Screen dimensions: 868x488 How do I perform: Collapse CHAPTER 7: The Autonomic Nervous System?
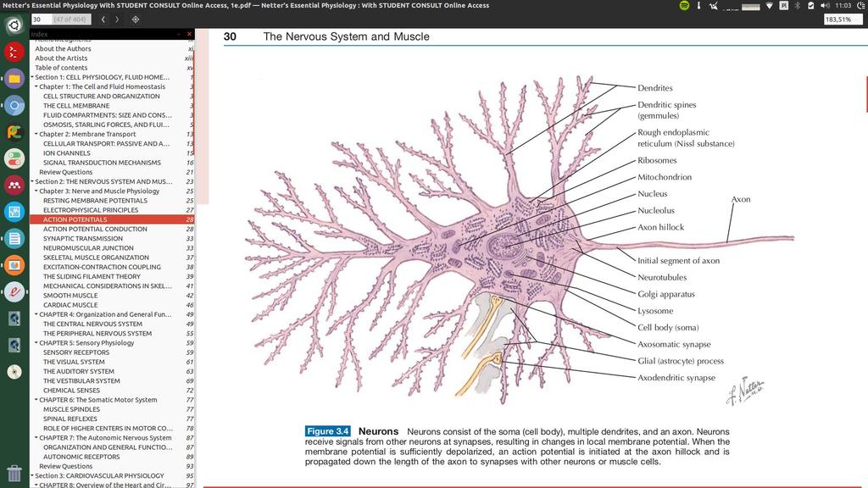36,438
